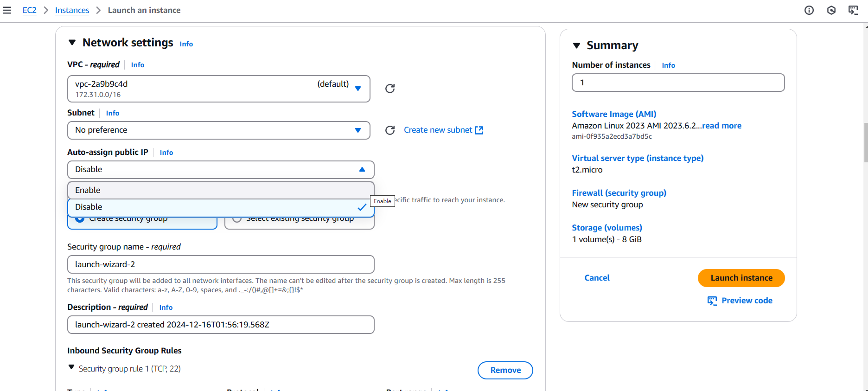
Task: Click the info circle icon in header
Action: pos(809,10)
